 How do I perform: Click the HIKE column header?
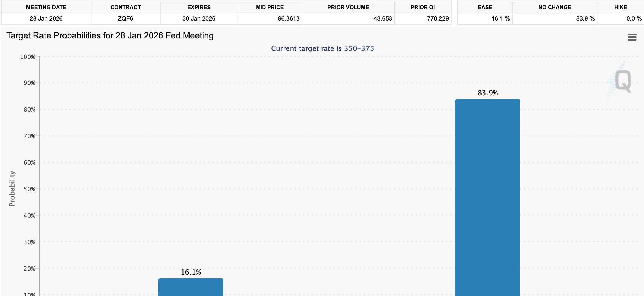[620, 7]
